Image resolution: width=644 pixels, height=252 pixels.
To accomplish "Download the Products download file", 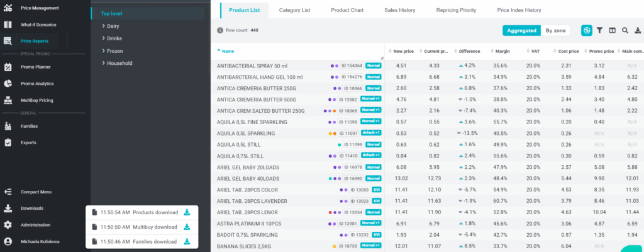I will tap(187, 212).
